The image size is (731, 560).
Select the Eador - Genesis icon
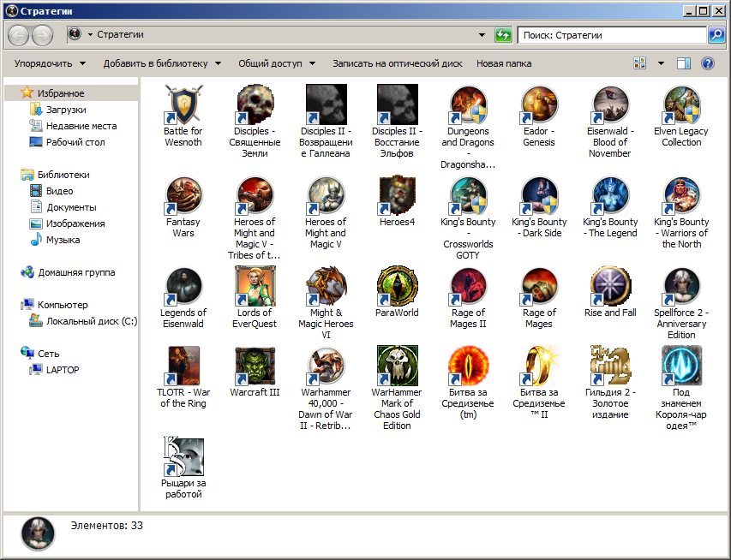(x=539, y=104)
